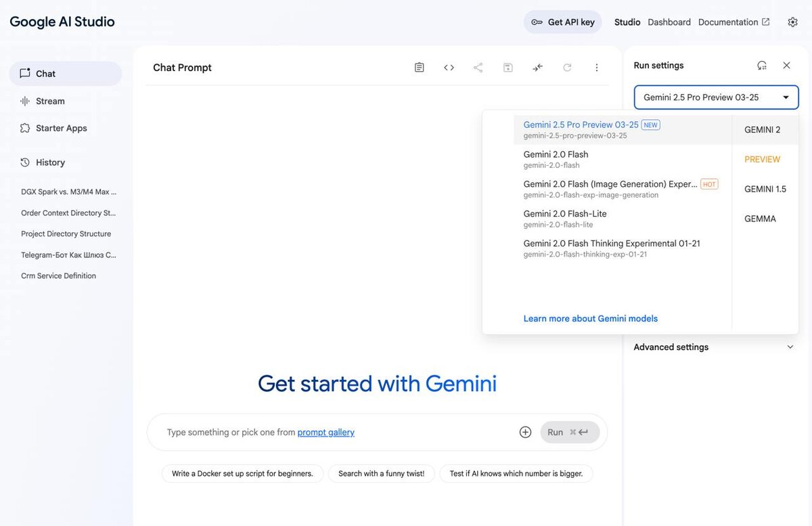Select the Gemini 2.0 Flash model

[623, 159]
